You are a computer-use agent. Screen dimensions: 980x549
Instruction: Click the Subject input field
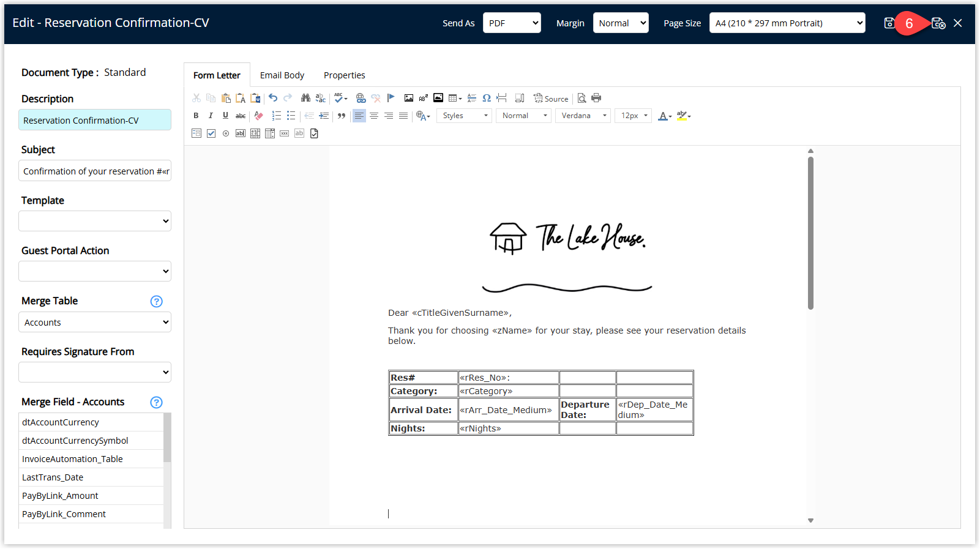(x=95, y=171)
